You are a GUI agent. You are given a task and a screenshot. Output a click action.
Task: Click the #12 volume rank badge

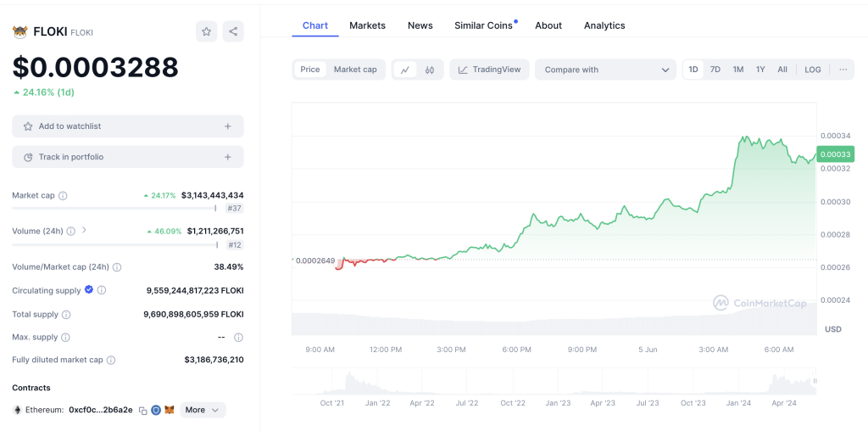(235, 245)
